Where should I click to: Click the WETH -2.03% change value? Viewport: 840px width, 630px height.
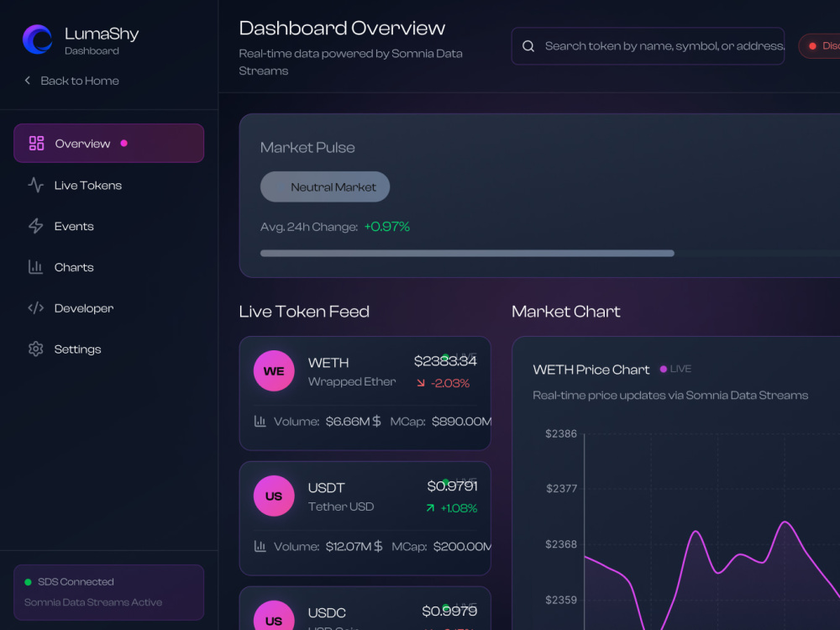[x=450, y=383]
